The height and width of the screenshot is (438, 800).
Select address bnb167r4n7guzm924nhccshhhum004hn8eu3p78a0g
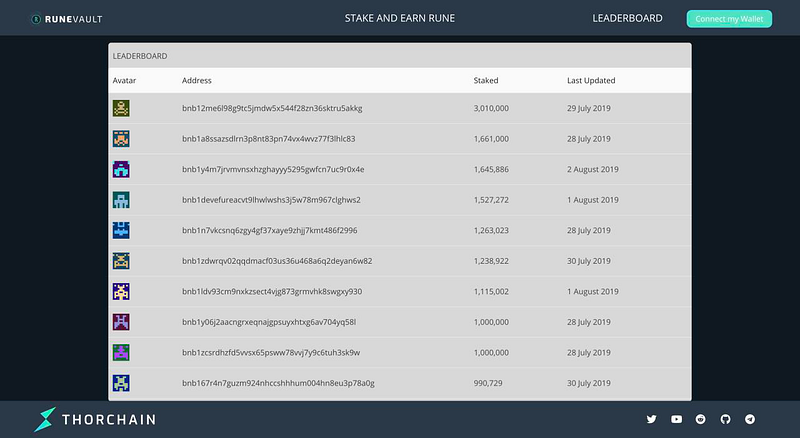pyautogui.click(x=278, y=383)
